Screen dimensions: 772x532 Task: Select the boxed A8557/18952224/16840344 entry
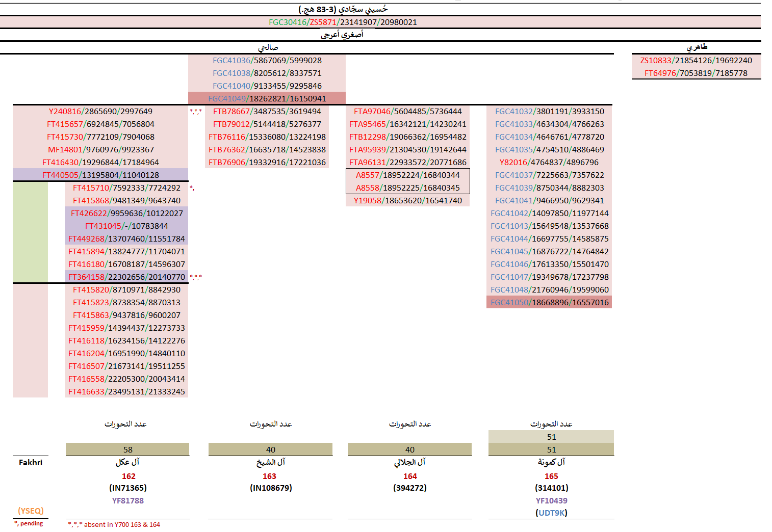[407, 175]
